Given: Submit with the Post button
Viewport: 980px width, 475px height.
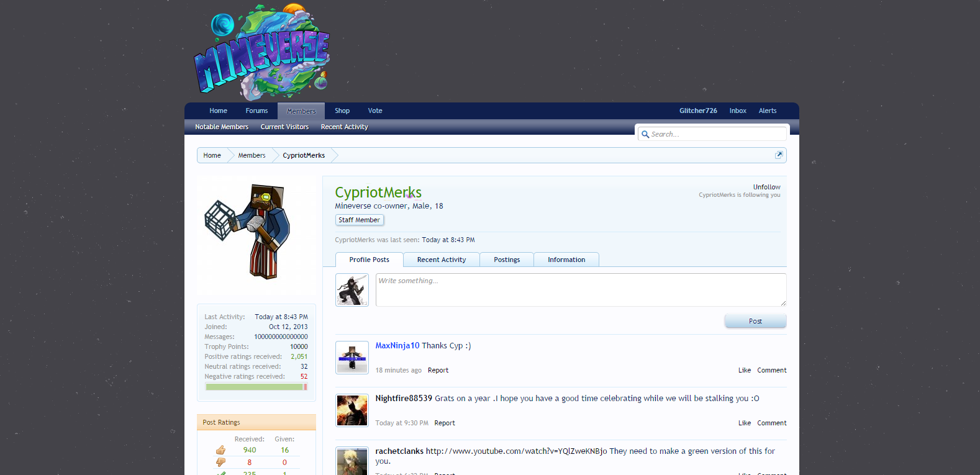Looking at the screenshot, I should pyautogui.click(x=755, y=321).
